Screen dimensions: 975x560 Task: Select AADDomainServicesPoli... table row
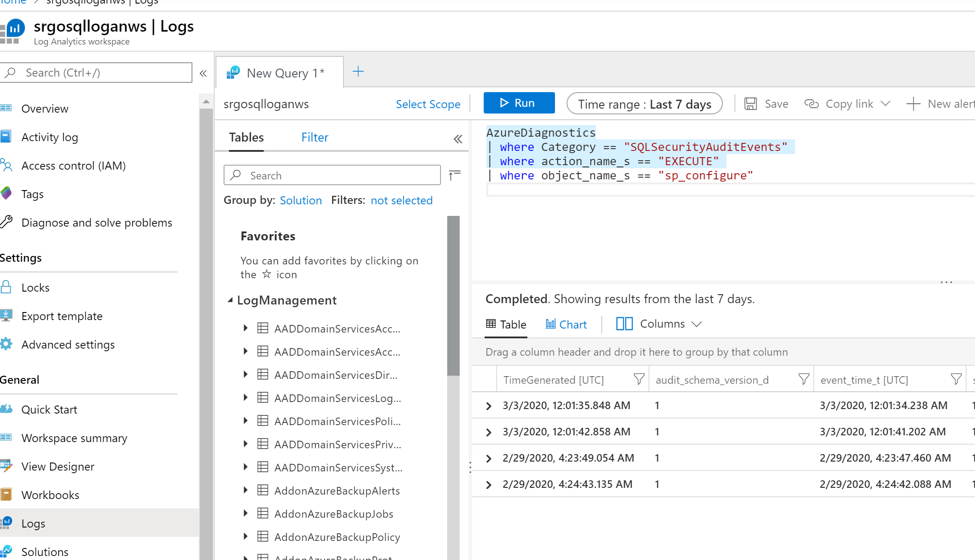338,421
